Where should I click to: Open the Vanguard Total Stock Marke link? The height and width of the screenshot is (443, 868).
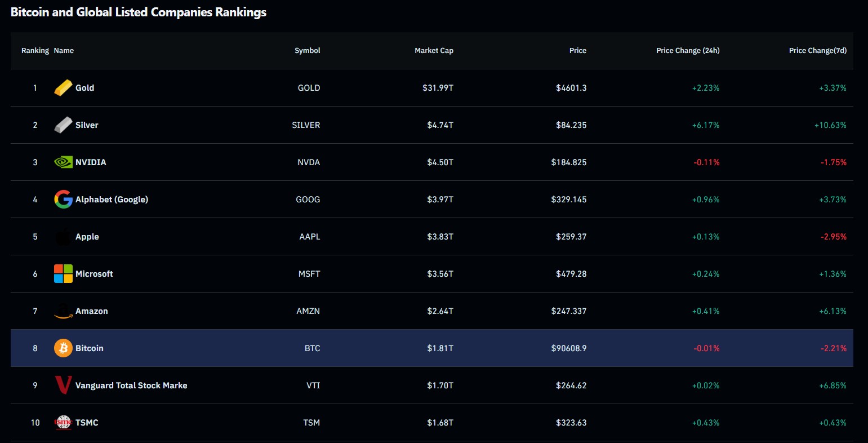(x=131, y=386)
